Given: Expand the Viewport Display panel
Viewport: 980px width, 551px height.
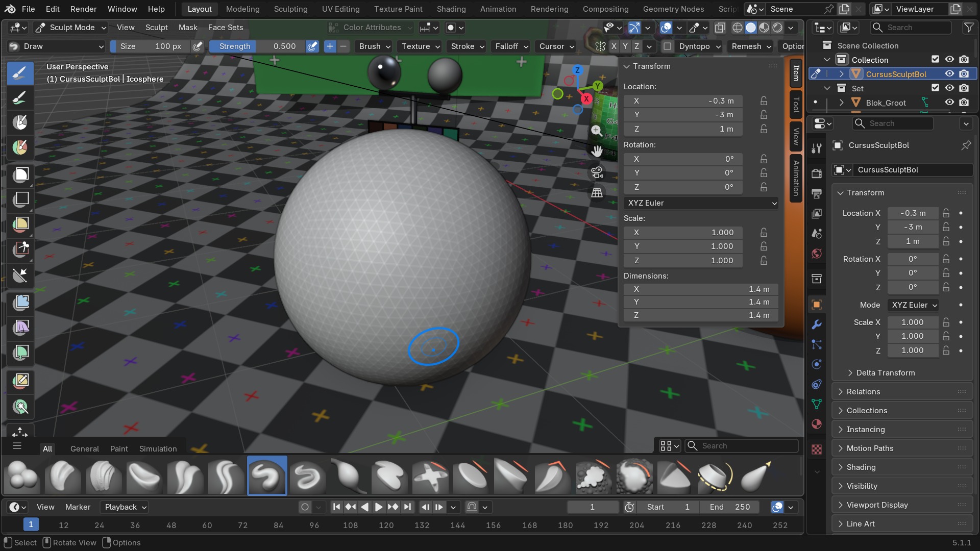Looking at the screenshot, I should pyautogui.click(x=902, y=505).
